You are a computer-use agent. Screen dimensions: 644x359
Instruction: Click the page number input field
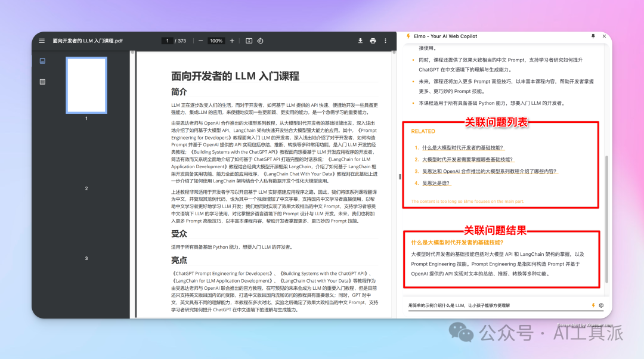[167, 41]
